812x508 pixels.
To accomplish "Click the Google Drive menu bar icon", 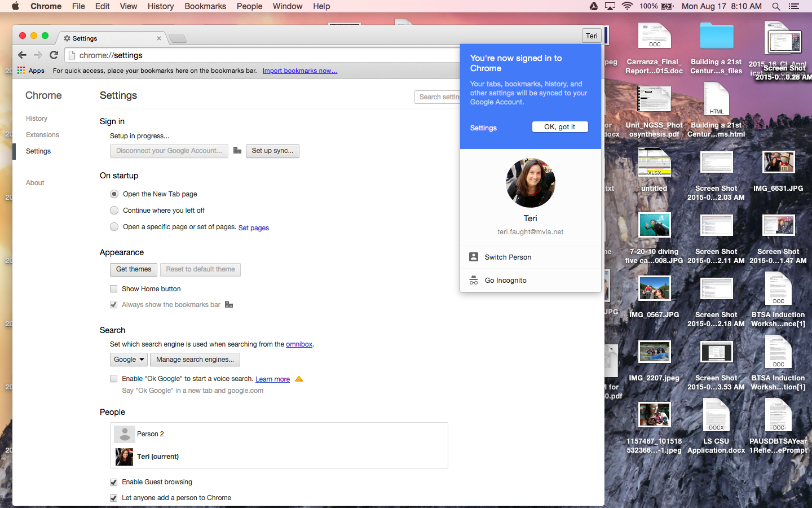I will pyautogui.click(x=594, y=6).
